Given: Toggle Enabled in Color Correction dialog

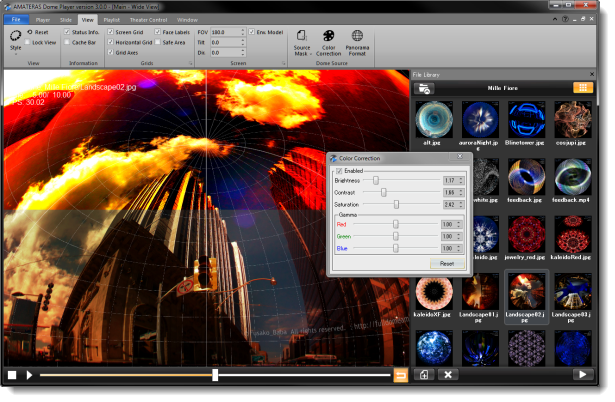Looking at the screenshot, I should (x=339, y=171).
